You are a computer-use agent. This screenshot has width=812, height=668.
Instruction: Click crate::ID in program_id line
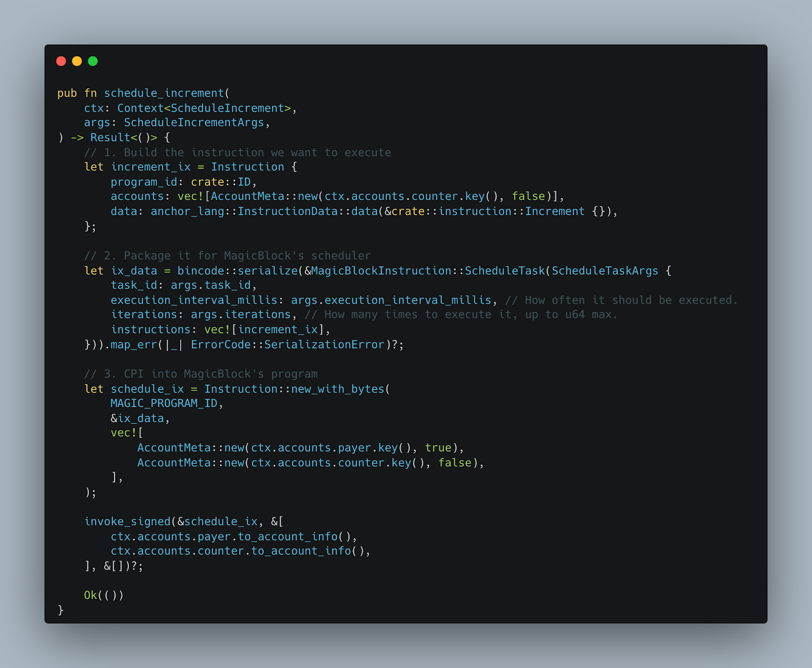221,182
